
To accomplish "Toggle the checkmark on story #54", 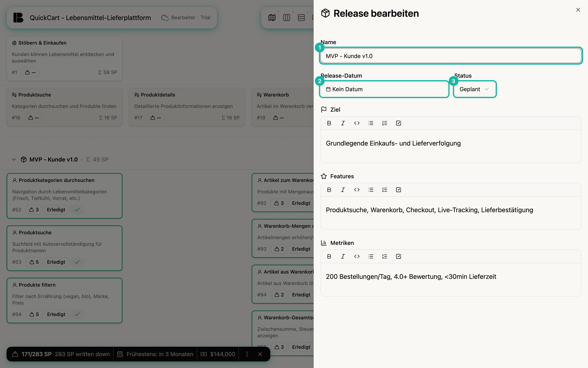I will coord(77,314).
